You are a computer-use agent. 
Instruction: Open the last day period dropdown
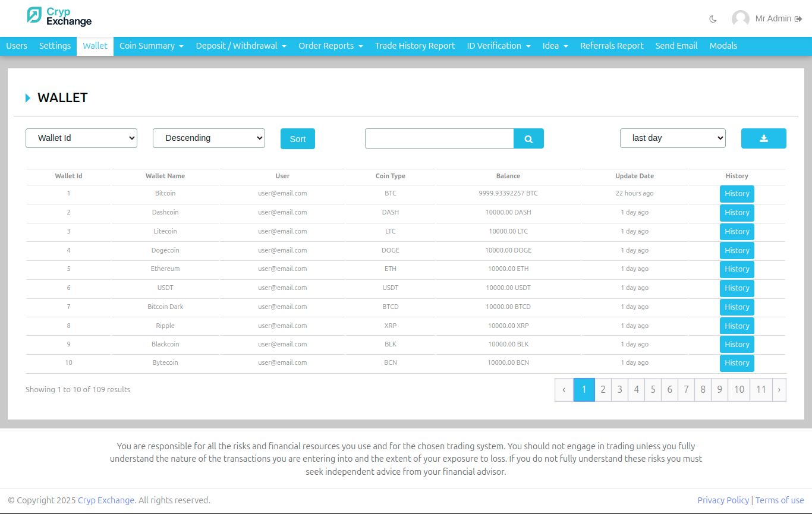click(x=672, y=138)
